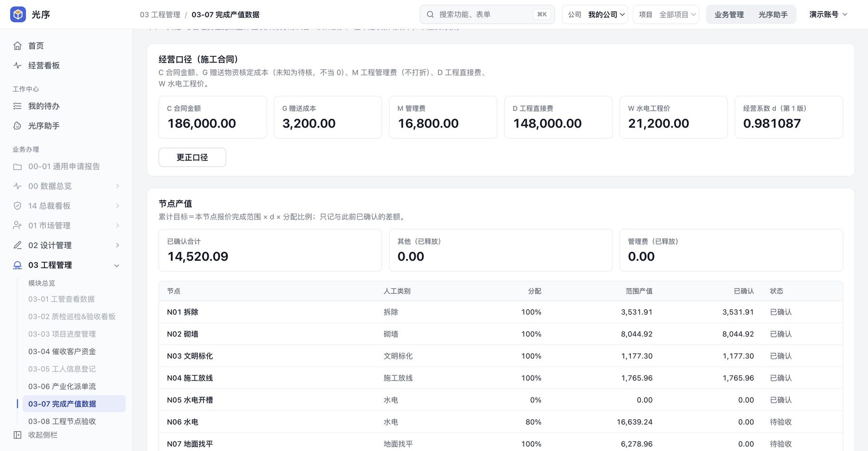Click the 02 设计管理 pencil icon
Image resolution: width=868 pixels, height=451 pixels.
(x=17, y=245)
